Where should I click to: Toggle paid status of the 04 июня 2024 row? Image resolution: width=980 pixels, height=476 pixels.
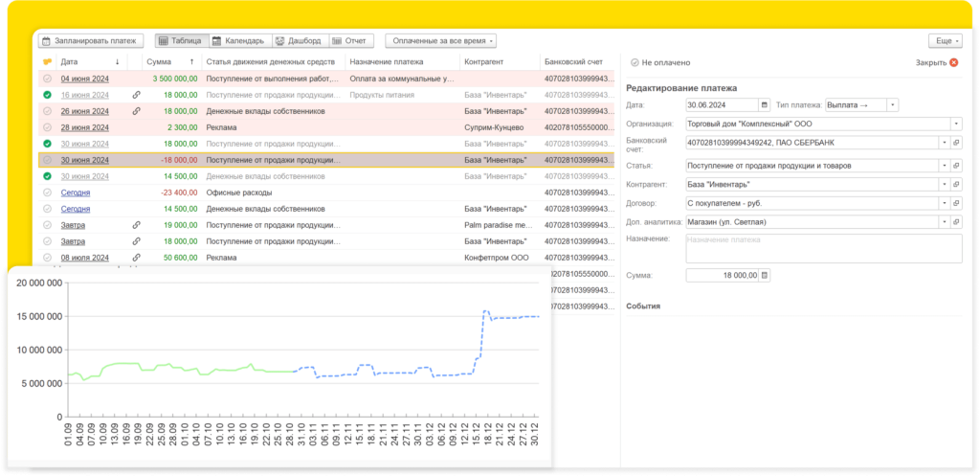coord(47,79)
